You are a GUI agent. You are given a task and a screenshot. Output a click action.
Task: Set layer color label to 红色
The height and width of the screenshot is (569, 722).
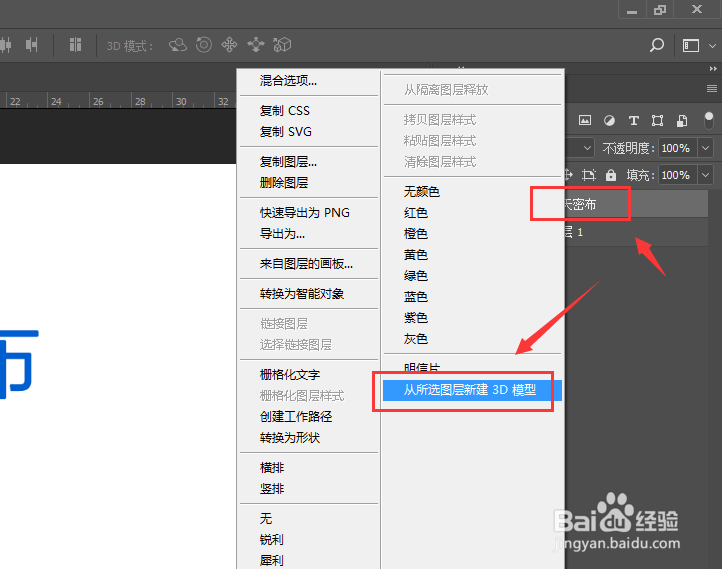click(416, 213)
